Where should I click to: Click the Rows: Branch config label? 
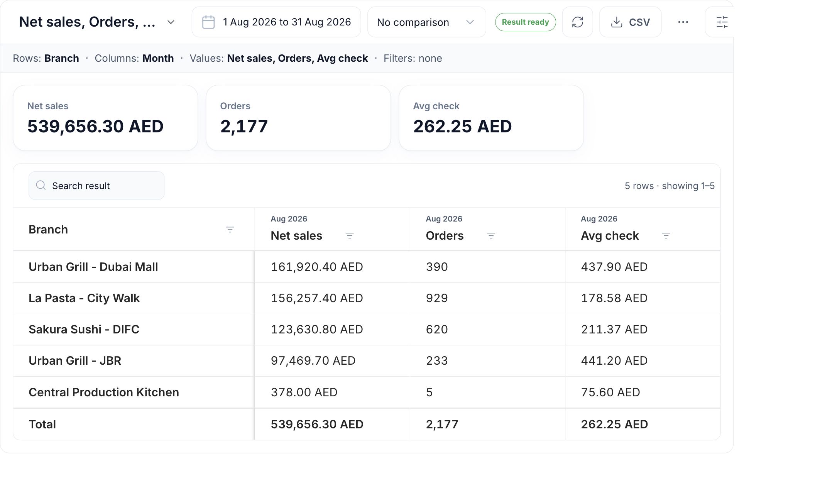[x=46, y=58]
